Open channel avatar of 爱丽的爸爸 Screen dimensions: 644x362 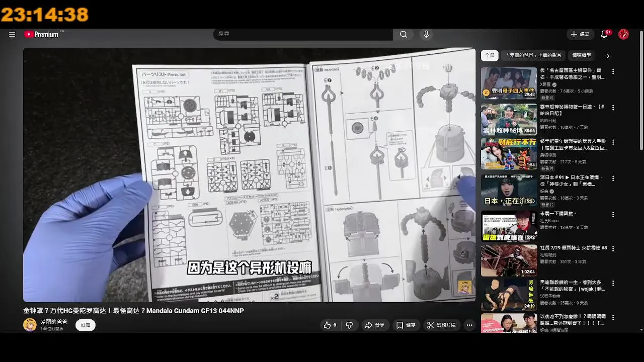[30, 325]
